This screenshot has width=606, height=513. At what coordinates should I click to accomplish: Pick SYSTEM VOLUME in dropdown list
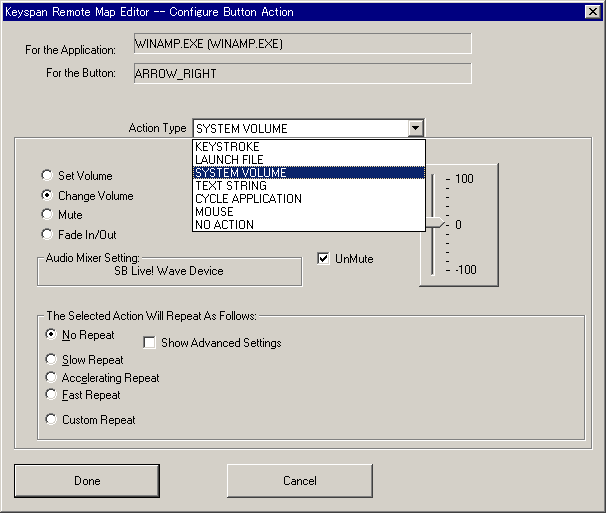point(240,173)
